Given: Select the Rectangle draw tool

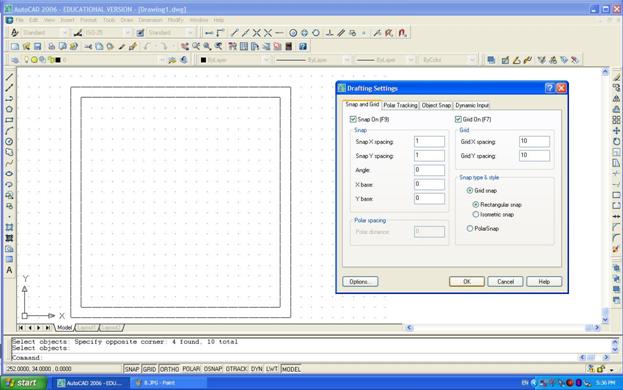Looking at the screenshot, I should pos(10,120).
